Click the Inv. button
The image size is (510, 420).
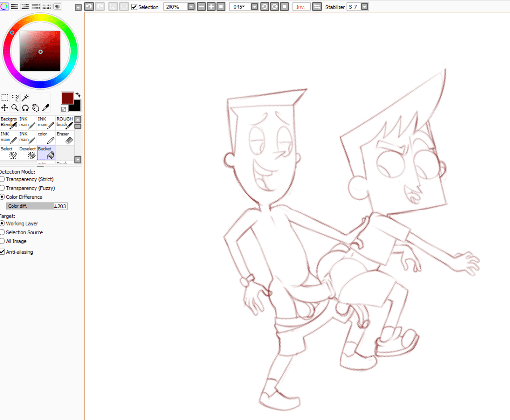301,7
